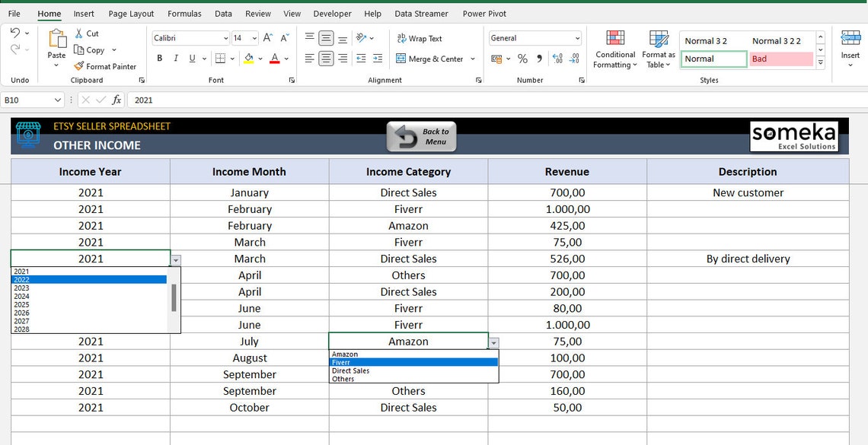This screenshot has width=868, height=445.
Task: Toggle bold formatting
Action: click(159, 58)
